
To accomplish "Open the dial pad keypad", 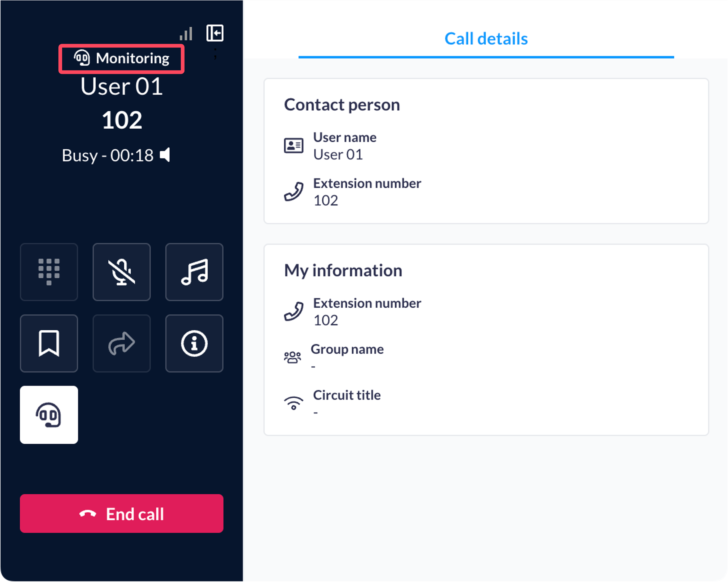I will point(49,272).
